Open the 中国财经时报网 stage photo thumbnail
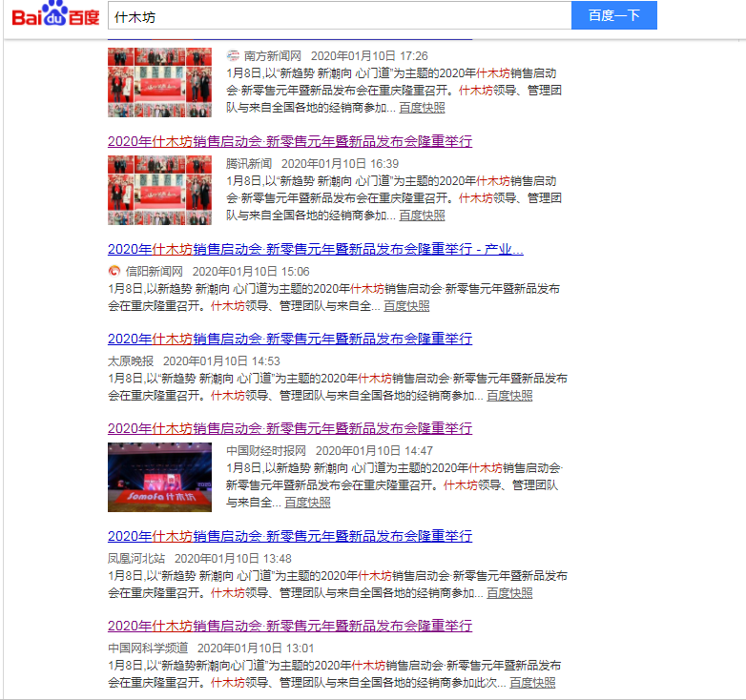 pos(159,477)
